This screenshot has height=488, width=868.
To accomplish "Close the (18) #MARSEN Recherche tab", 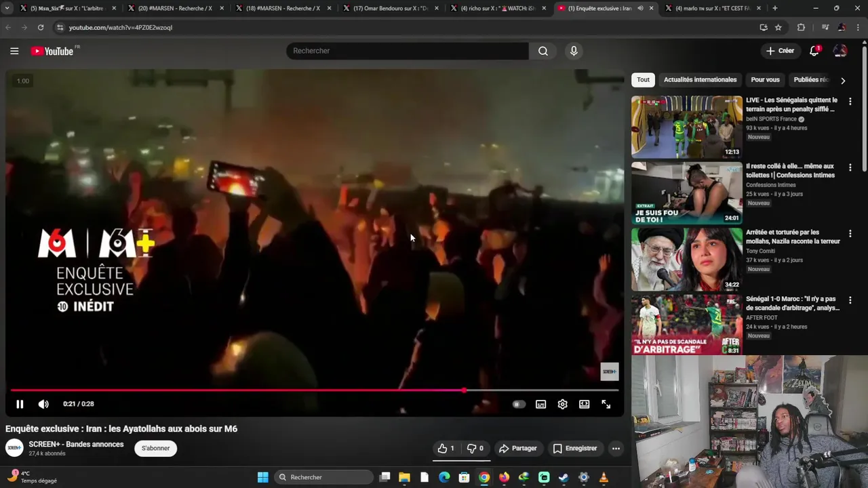I will (329, 8).
